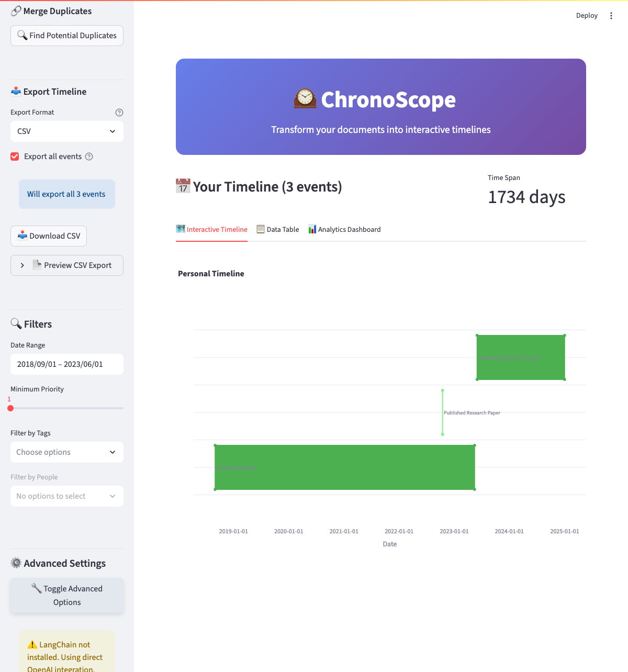Click the Date Range input field

coord(67,364)
